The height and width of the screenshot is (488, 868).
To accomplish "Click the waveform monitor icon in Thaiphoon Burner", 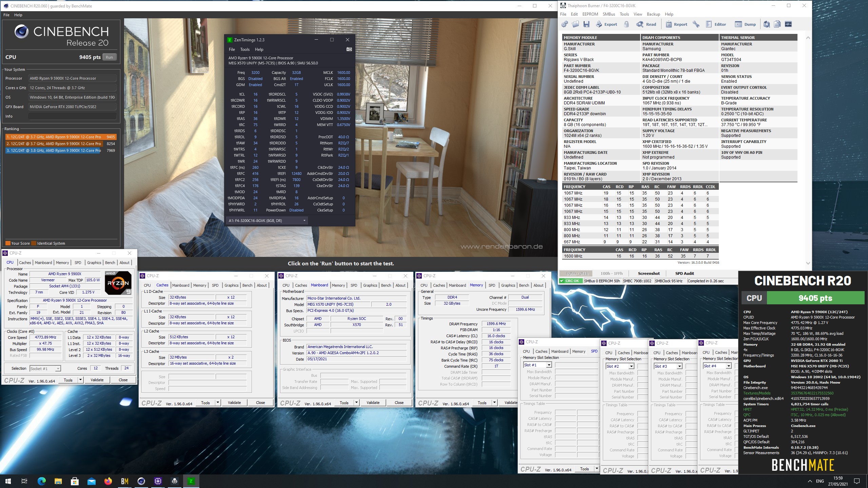I will 788,24.
